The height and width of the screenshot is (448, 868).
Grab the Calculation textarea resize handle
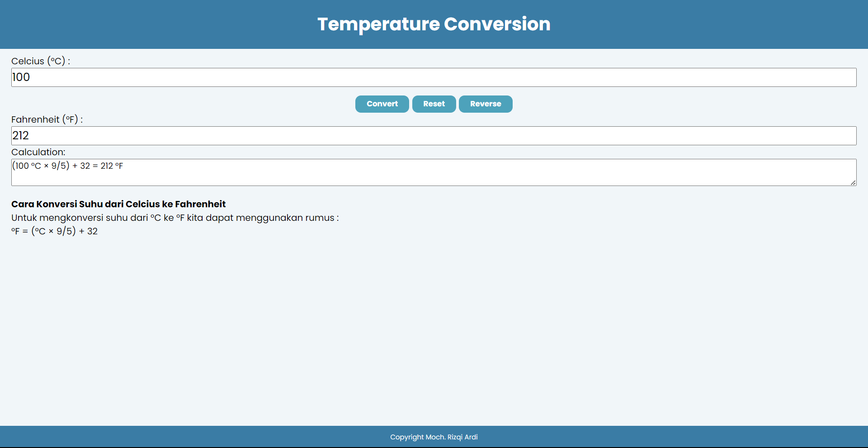click(853, 182)
